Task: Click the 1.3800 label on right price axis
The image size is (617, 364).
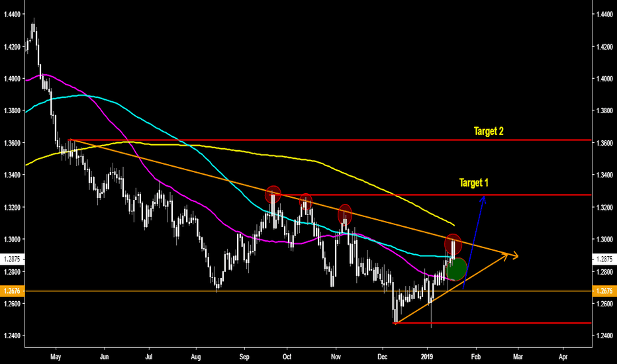Action: click(605, 111)
